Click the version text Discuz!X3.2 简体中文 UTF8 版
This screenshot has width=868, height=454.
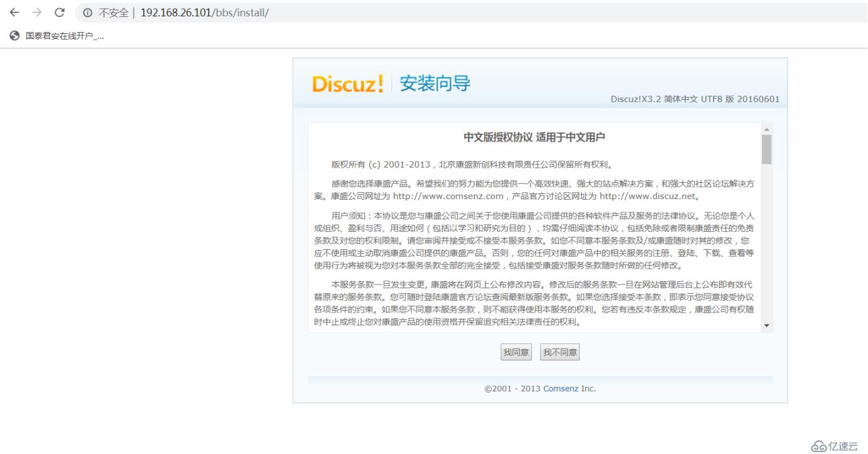tap(695, 100)
